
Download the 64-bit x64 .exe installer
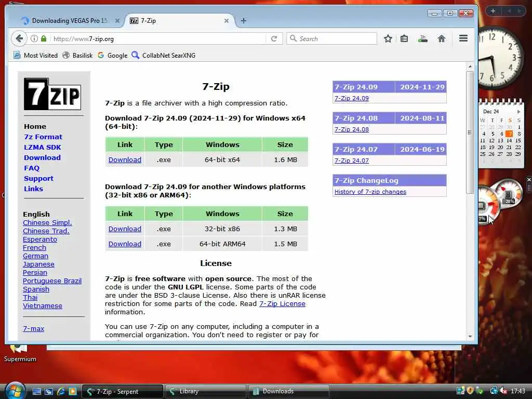[125, 159]
